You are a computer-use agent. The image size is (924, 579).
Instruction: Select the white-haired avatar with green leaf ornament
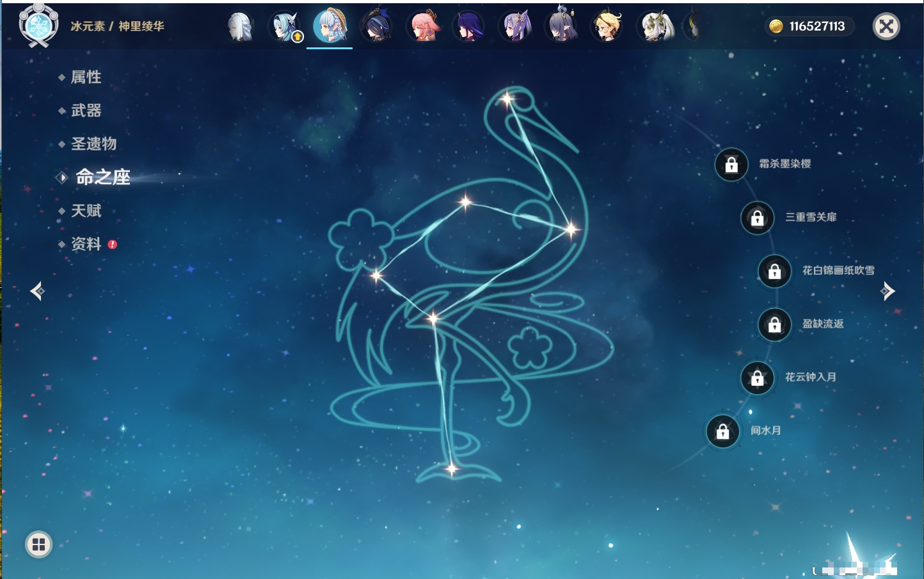(656, 27)
